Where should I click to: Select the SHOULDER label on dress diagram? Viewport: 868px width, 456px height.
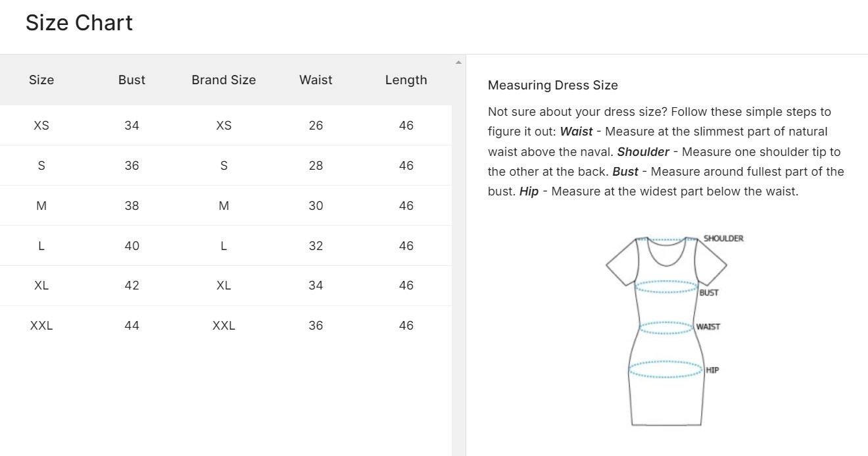tap(723, 238)
